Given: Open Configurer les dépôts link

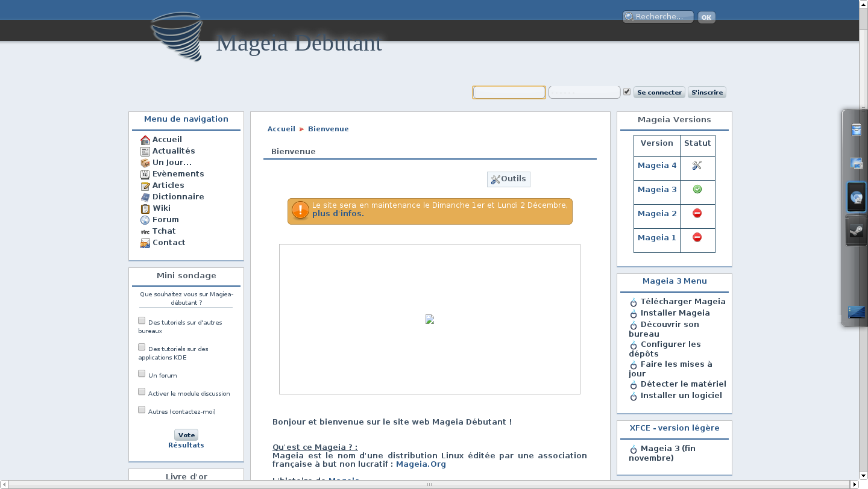Looking at the screenshot, I should pos(665,349).
